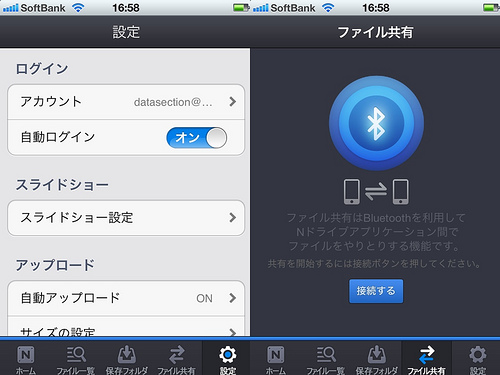Toggle 自動ログイン switch off
Screen dimensions: 500x375
pyautogui.click(x=197, y=137)
